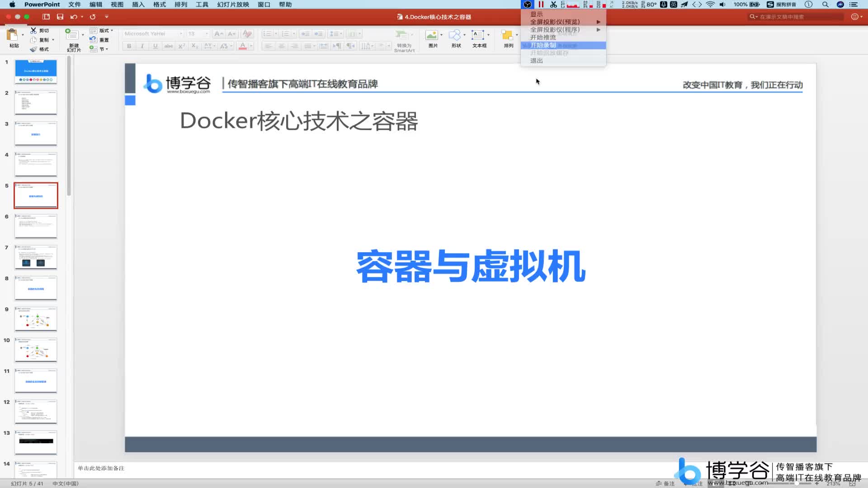
Task: Save the presentation with the disk icon
Action: tap(60, 17)
